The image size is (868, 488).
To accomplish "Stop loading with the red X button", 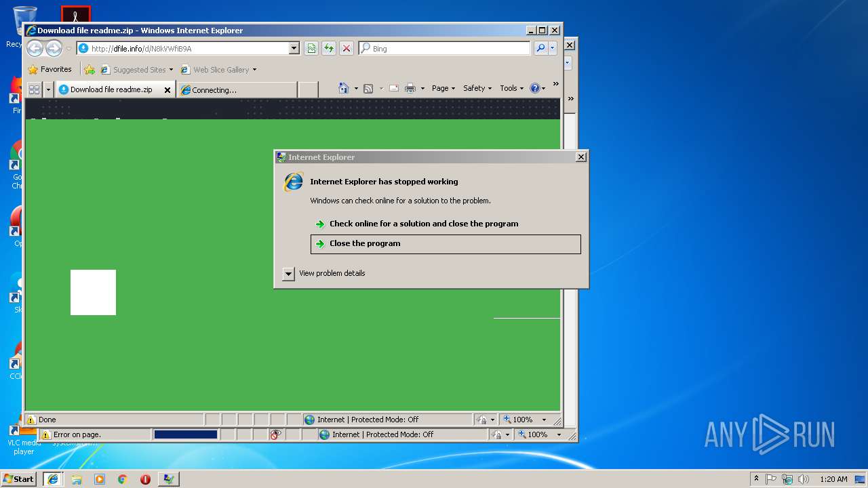I will (347, 48).
